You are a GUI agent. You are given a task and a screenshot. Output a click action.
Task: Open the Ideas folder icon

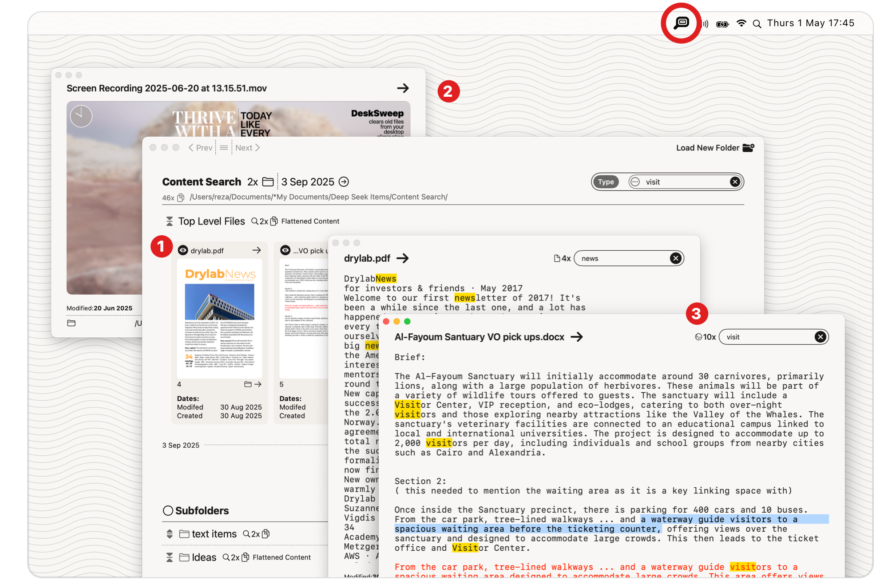tap(184, 557)
